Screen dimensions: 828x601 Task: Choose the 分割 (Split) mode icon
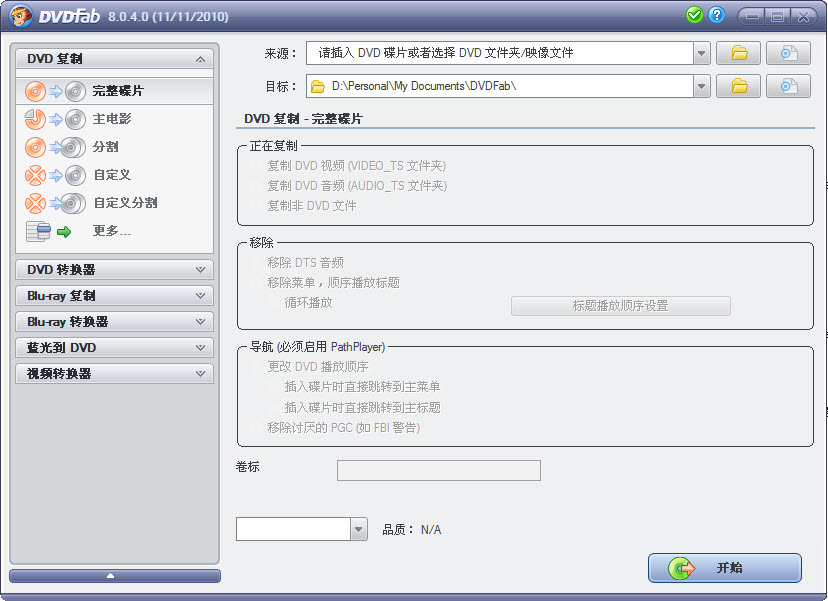[36, 146]
